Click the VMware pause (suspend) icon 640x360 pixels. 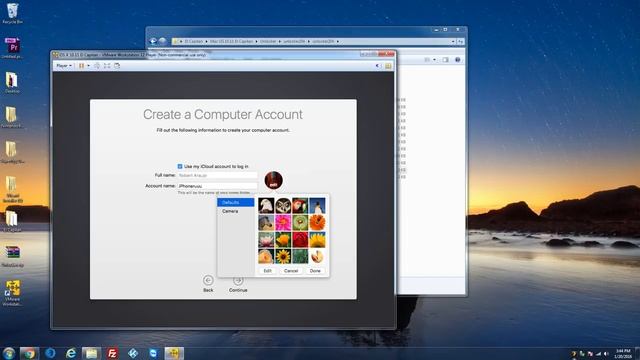click(82, 66)
